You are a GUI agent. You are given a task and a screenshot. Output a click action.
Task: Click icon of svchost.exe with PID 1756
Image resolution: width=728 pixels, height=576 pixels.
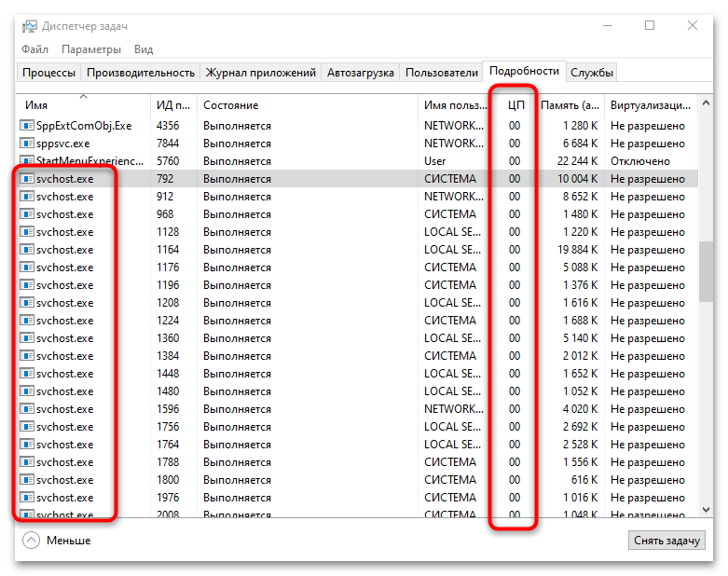(x=27, y=427)
